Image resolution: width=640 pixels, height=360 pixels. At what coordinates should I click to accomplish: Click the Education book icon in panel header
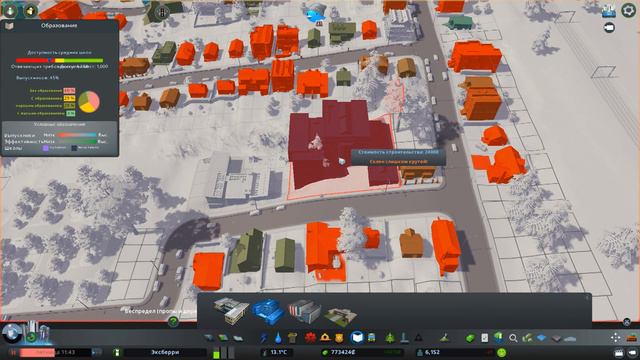point(9,26)
